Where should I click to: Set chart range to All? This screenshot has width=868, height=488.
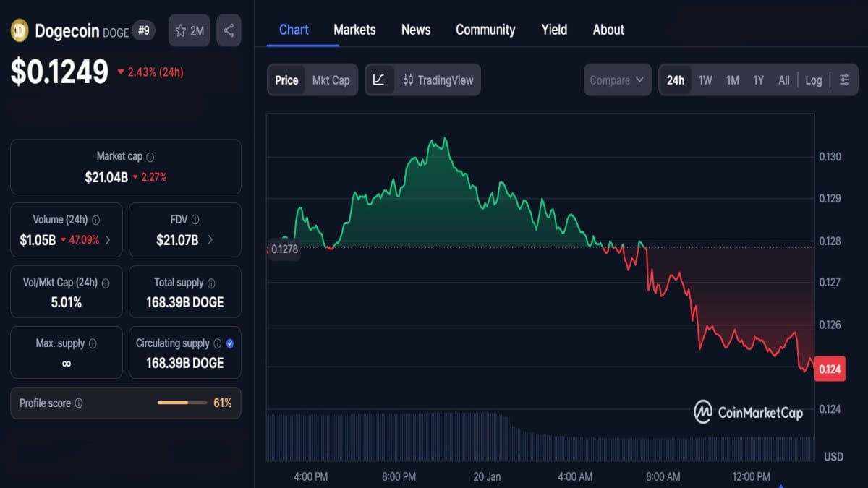tap(784, 80)
